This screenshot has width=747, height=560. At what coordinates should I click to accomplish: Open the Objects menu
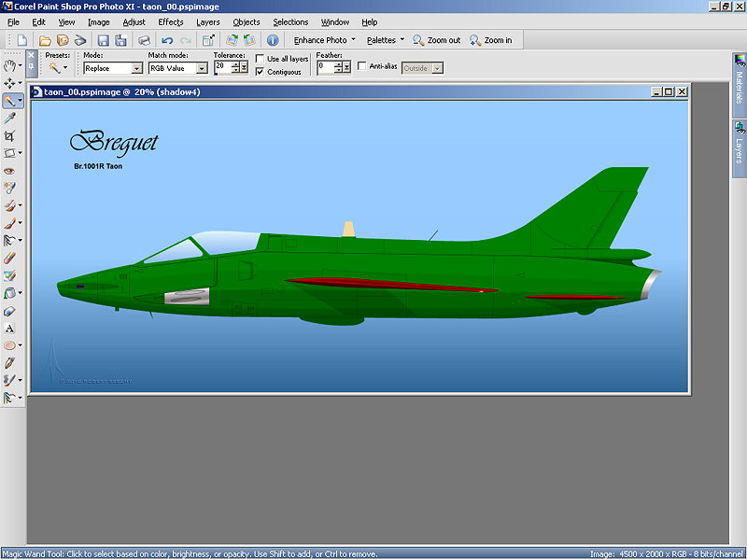pyautogui.click(x=247, y=22)
